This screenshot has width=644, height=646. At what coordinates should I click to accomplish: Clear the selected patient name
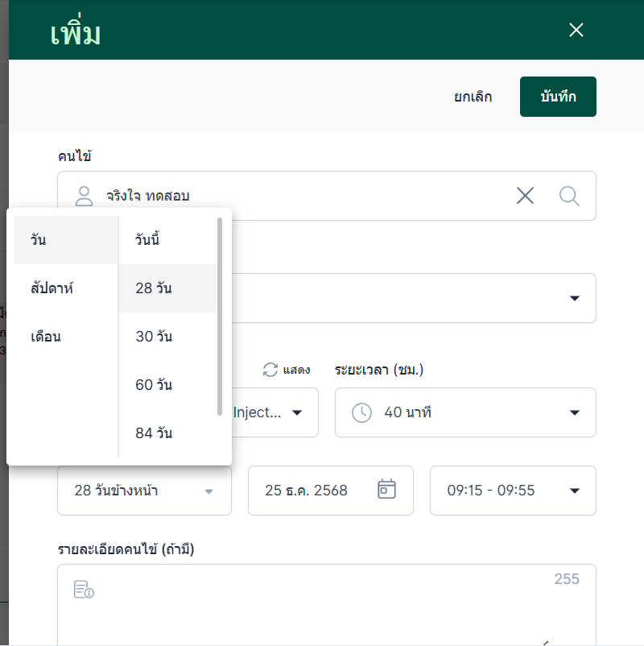point(525,196)
